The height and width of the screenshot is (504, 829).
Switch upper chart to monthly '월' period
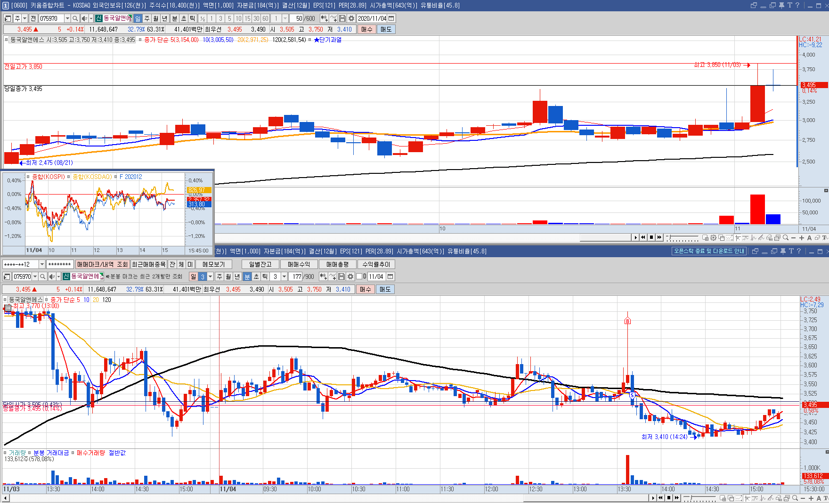(x=156, y=18)
